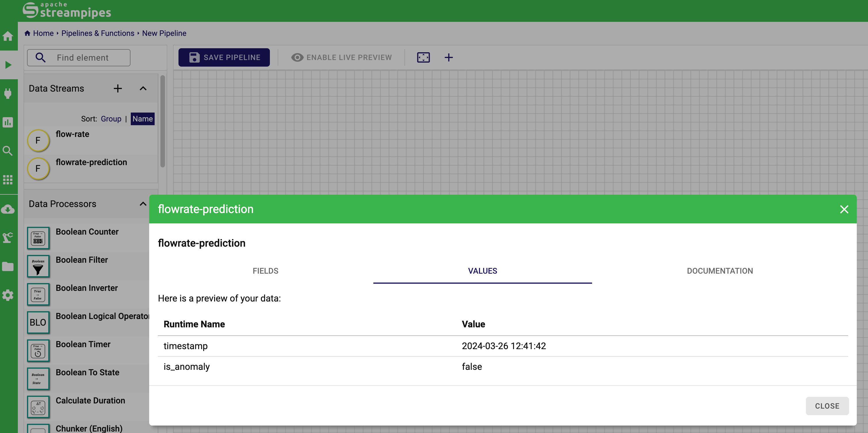868x433 pixels.
Task: Toggle sort by Name option
Action: tap(142, 118)
